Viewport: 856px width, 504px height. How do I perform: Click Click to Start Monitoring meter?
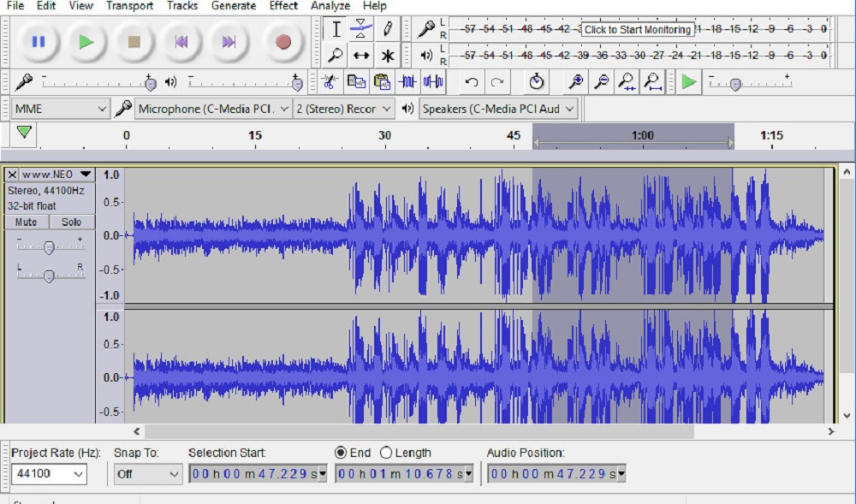pyautogui.click(x=638, y=29)
